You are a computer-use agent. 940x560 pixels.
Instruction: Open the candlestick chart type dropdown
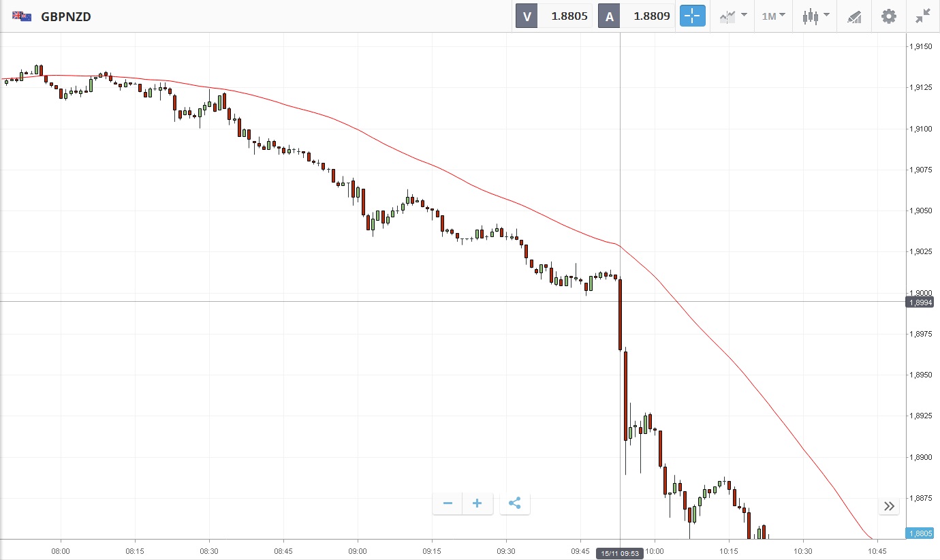(x=815, y=16)
